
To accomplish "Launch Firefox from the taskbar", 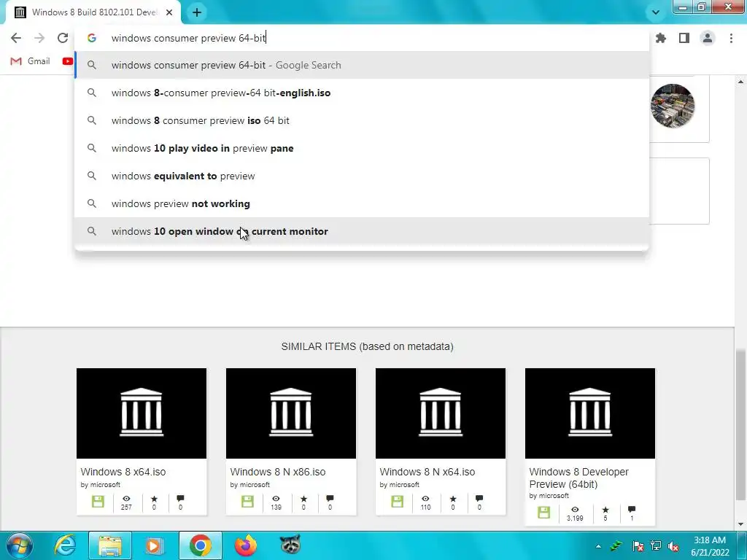I will click(x=245, y=545).
